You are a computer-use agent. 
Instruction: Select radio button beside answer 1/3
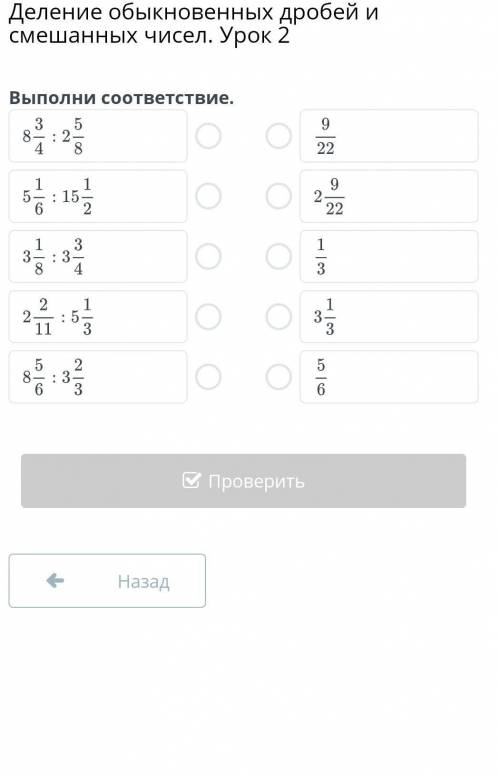coord(278,256)
